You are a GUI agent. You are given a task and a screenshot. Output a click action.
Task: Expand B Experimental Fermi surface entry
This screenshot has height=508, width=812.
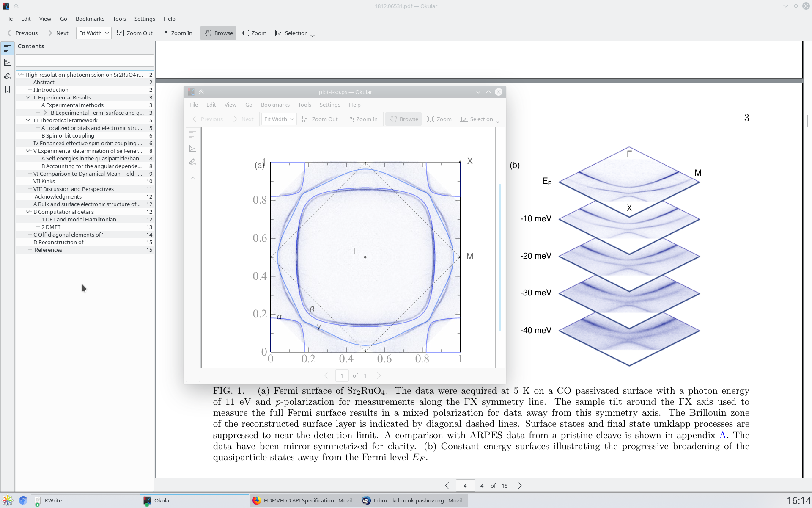point(45,113)
